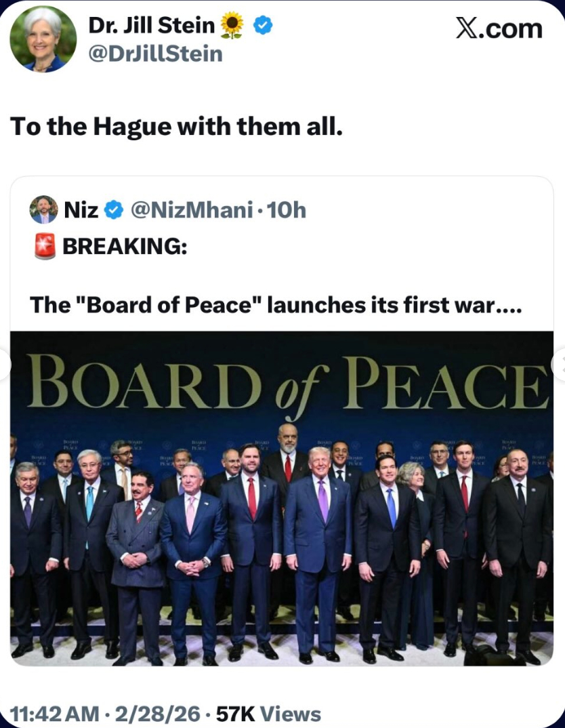Click the Niz display name in the quoted post
Screen dimensions: 565x728
pyautogui.click(x=81, y=211)
